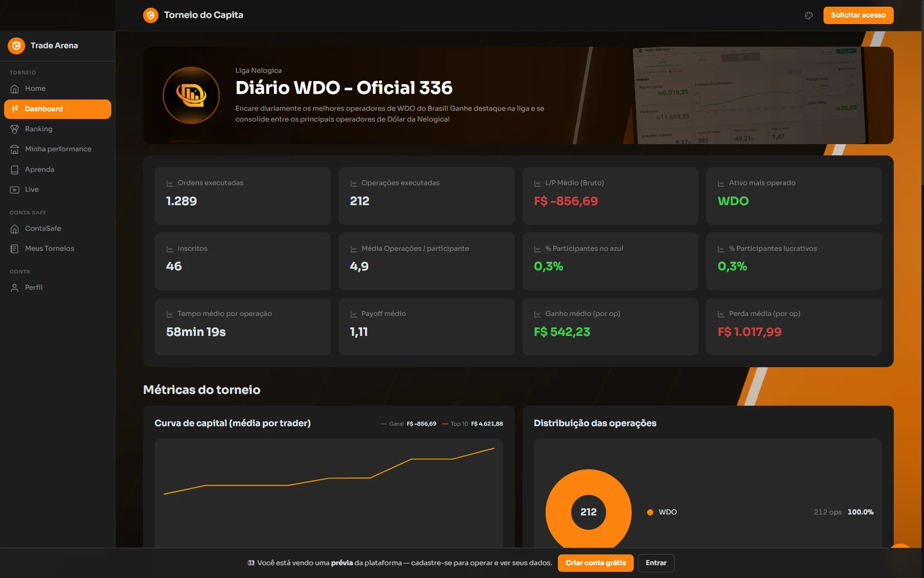
Task: Open the Aprenda section
Action: pos(57,170)
